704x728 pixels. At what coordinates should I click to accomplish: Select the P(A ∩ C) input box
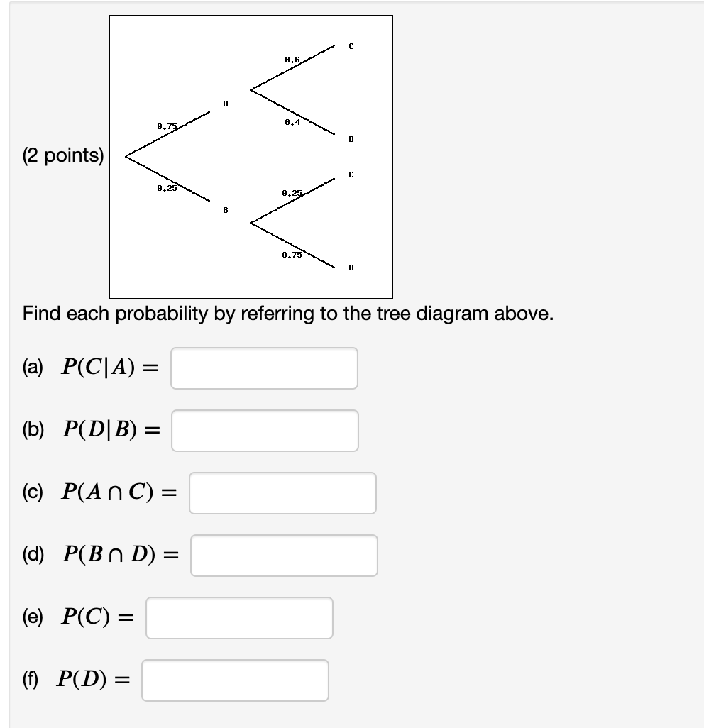click(282, 492)
